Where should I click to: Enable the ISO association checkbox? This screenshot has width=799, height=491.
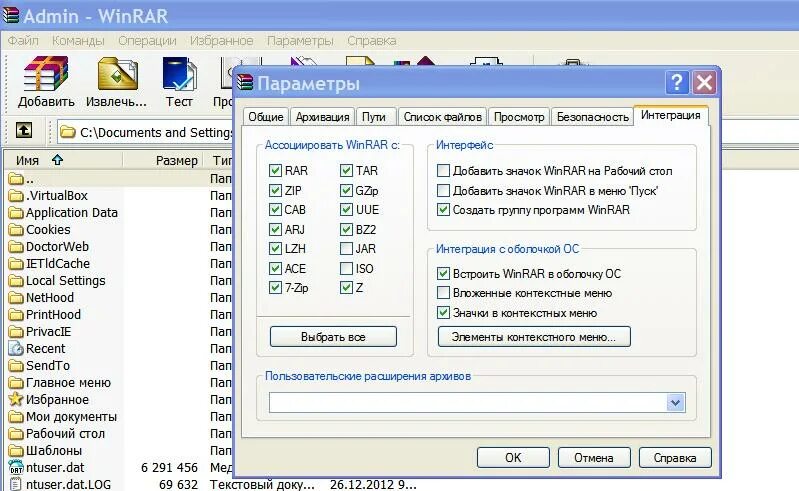pyautogui.click(x=347, y=268)
